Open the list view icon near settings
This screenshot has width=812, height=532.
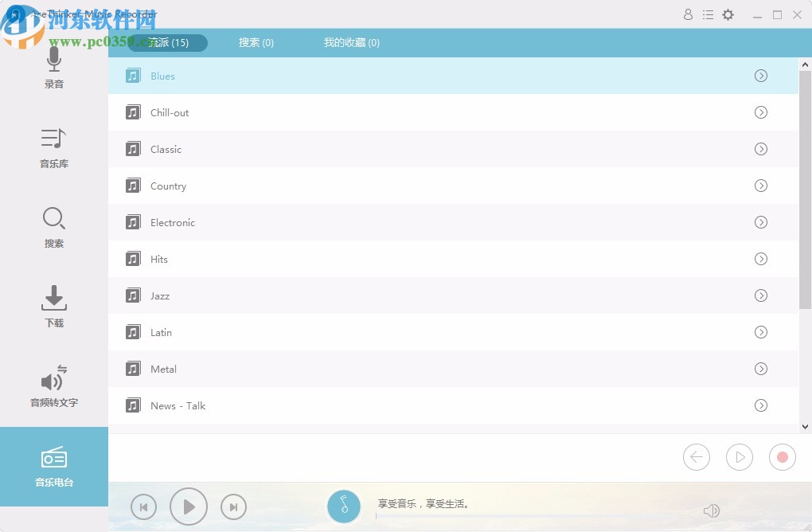(708, 14)
